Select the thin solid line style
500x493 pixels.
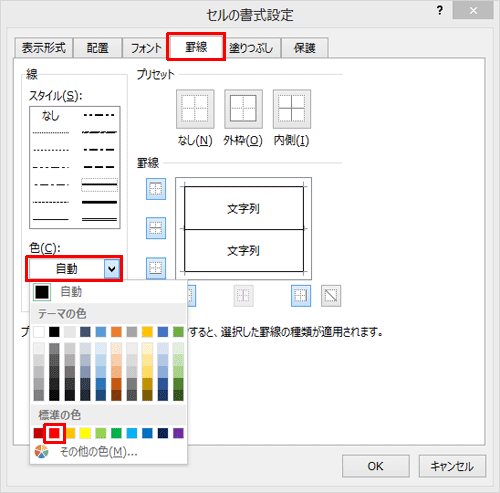[51, 219]
